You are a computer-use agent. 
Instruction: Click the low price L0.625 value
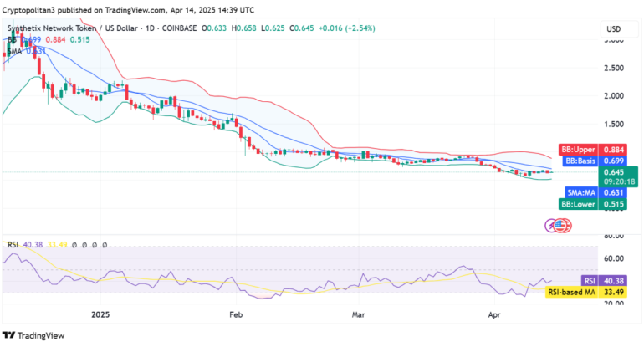pyautogui.click(x=273, y=28)
